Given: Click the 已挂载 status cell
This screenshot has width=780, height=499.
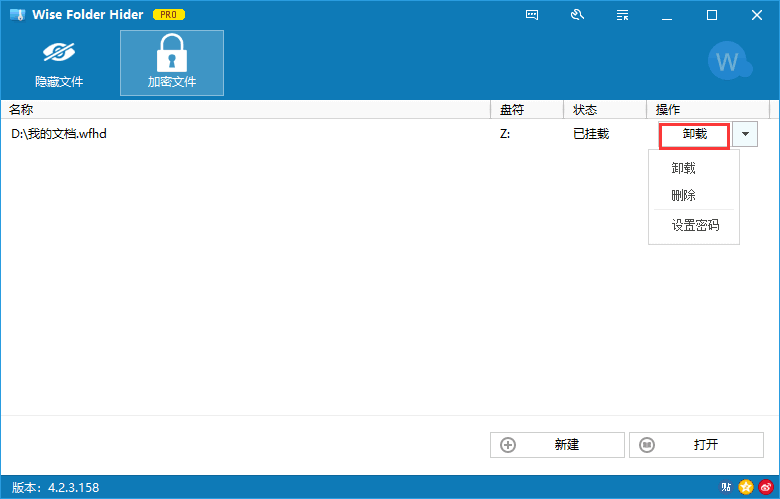Looking at the screenshot, I should click(x=591, y=134).
